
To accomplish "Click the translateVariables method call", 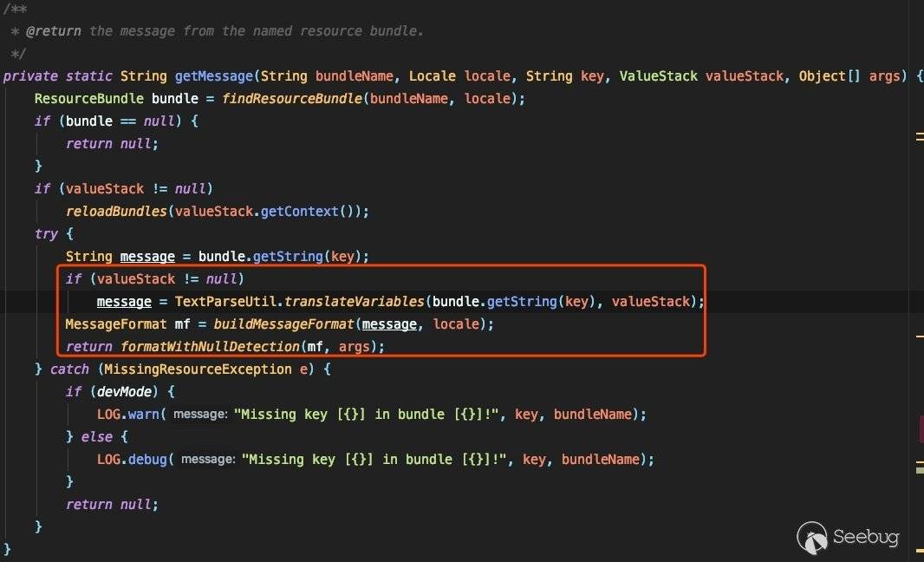I will pos(354,301).
